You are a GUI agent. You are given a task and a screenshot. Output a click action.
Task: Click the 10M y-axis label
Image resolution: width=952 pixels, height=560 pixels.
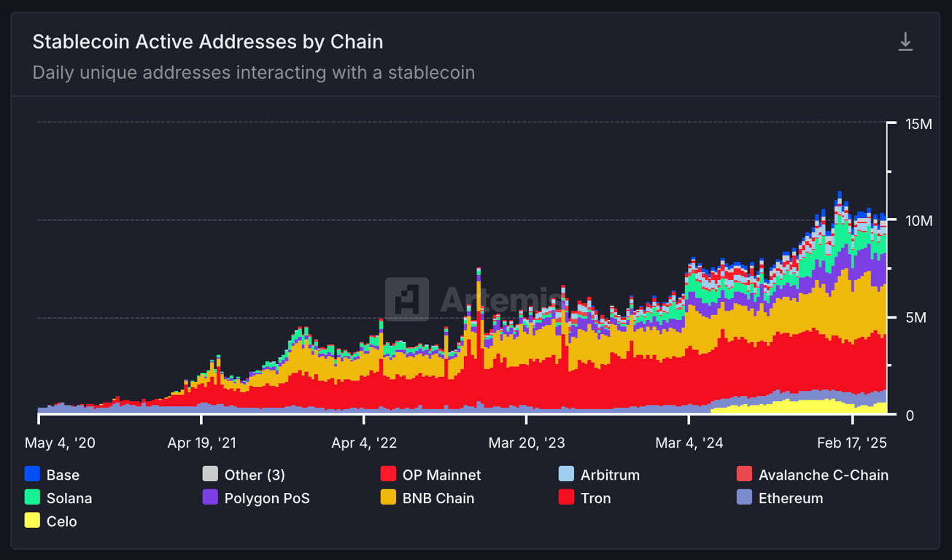(x=918, y=221)
